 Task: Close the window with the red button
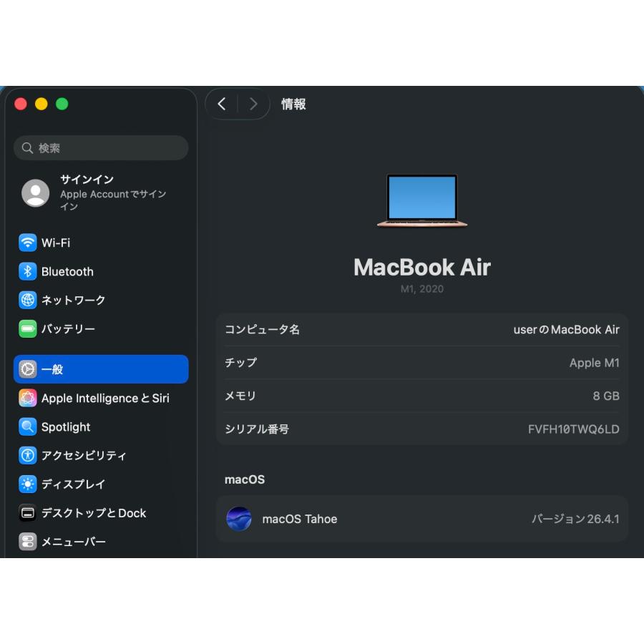coord(21,104)
